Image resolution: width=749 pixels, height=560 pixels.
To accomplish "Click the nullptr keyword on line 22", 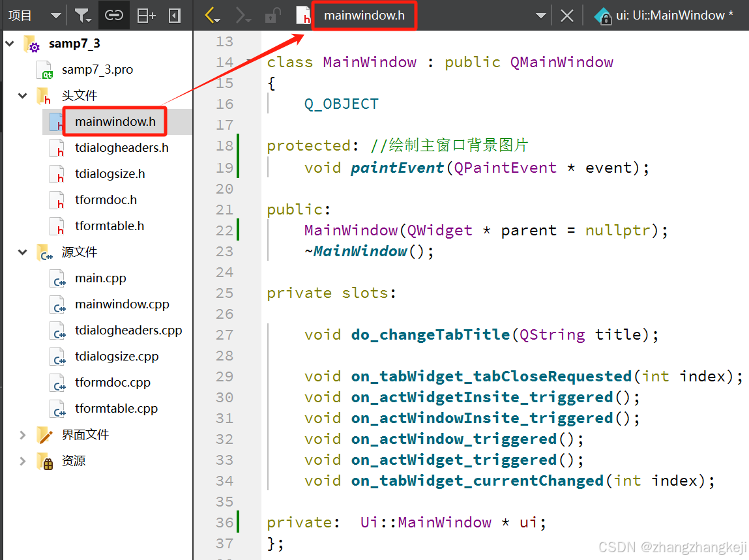I will click(617, 230).
